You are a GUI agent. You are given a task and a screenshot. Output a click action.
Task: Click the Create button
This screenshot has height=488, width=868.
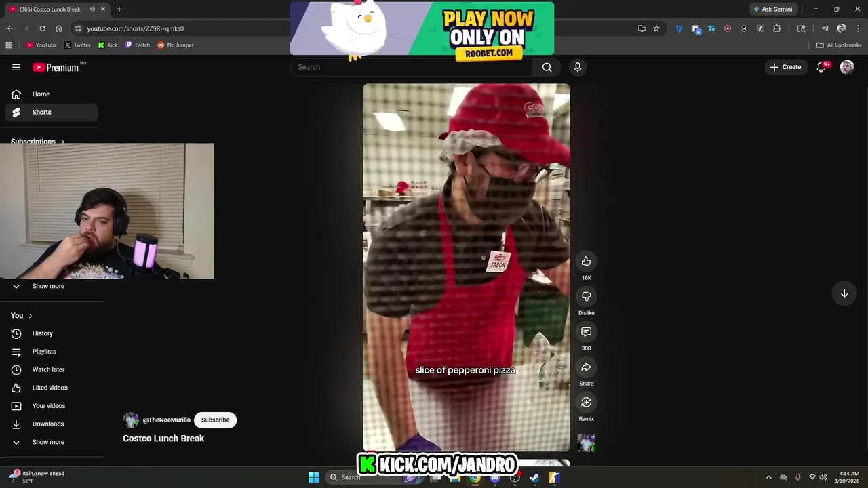pyautogui.click(x=786, y=67)
